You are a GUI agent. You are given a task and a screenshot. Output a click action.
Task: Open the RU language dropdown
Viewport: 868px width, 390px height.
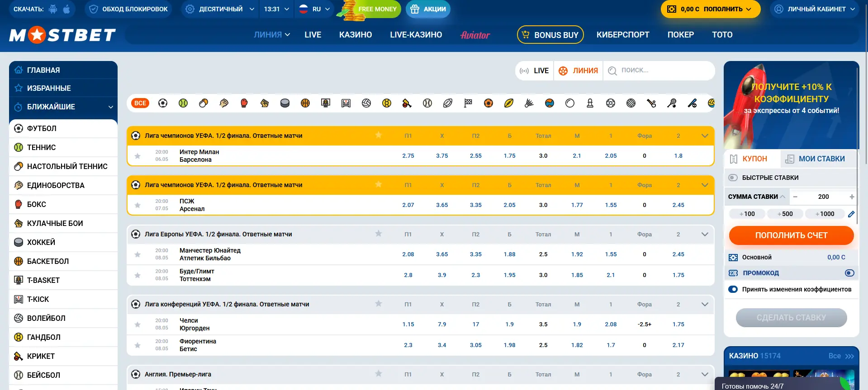pyautogui.click(x=315, y=9)
